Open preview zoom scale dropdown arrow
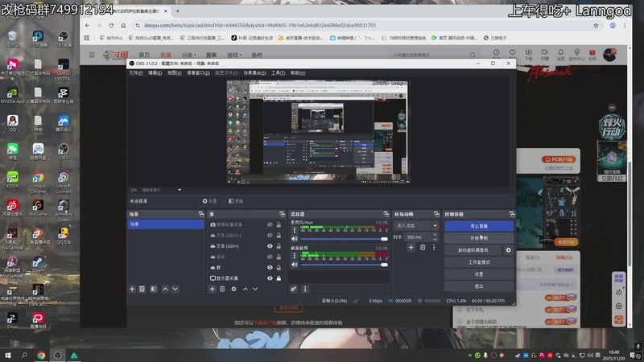Viewport: 644px width, 362px height. [180, 190]
